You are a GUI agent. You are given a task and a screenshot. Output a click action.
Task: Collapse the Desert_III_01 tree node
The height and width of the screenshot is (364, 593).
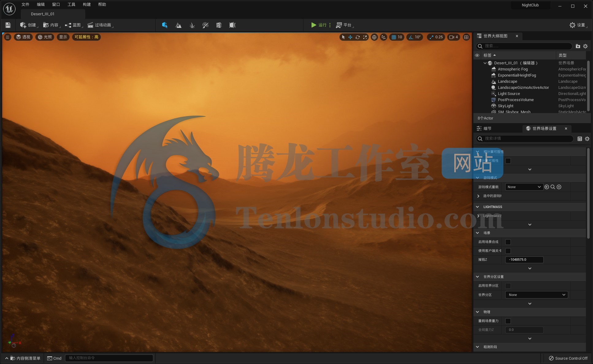485,63
